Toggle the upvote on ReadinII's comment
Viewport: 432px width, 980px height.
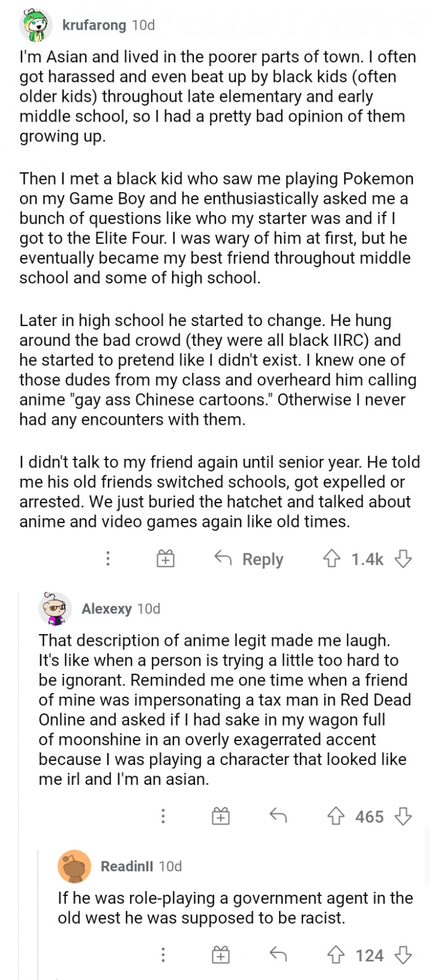(336, 955)
